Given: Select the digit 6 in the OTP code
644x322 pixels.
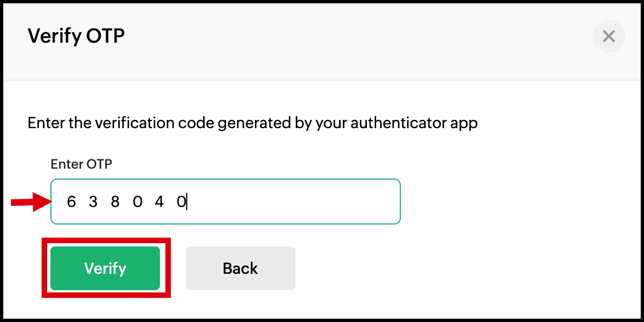Looking at the screenshot, I should point(71,202).
